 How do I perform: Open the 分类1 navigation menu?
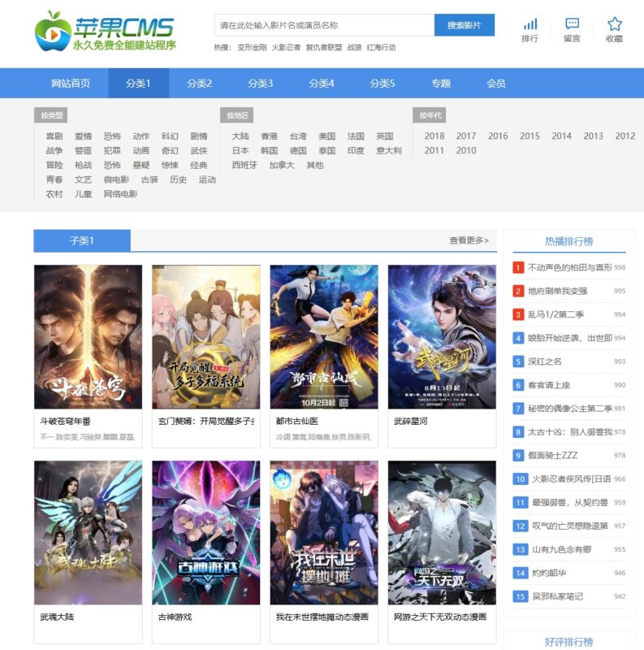pos(138,83)
